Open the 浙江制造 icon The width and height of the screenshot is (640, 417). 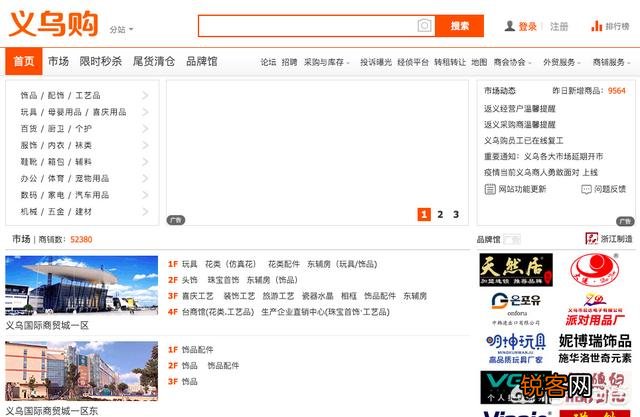pos(591,238)
